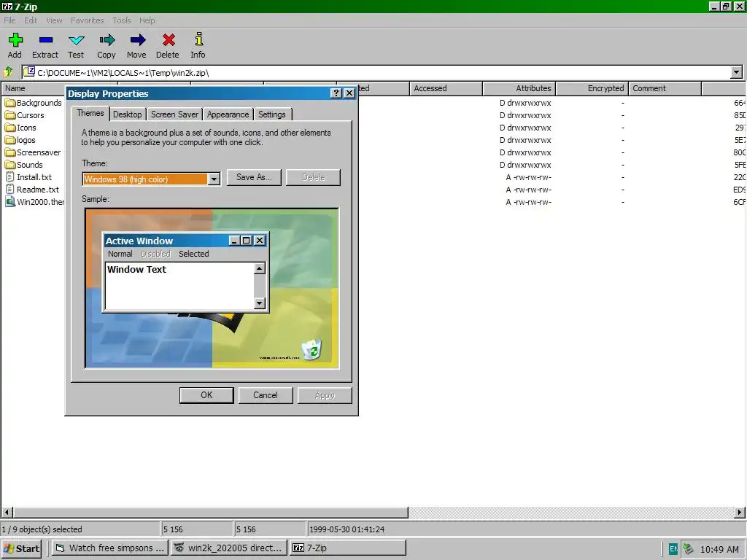747x560 pixels.
Task: Sort by the Encrypted column header
Action: click(x=592, y=88)
